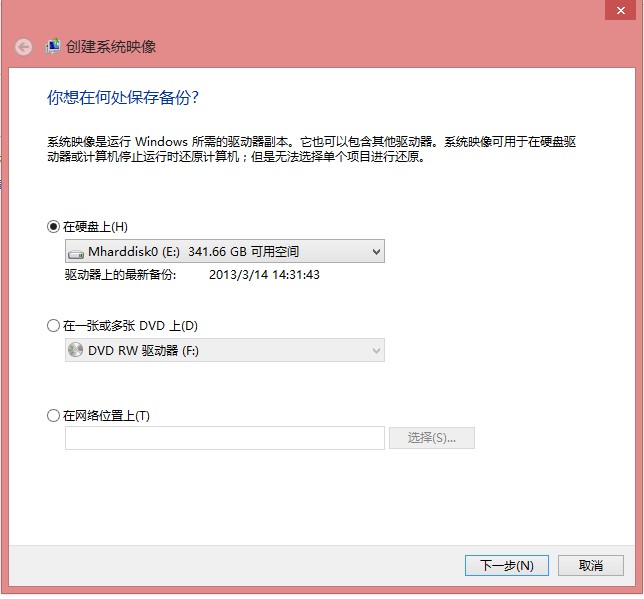Click the label 驱动器上的最新备份:
Image resolution: width=644 pixels, height=599 pixels.
(x=120, y=275)
